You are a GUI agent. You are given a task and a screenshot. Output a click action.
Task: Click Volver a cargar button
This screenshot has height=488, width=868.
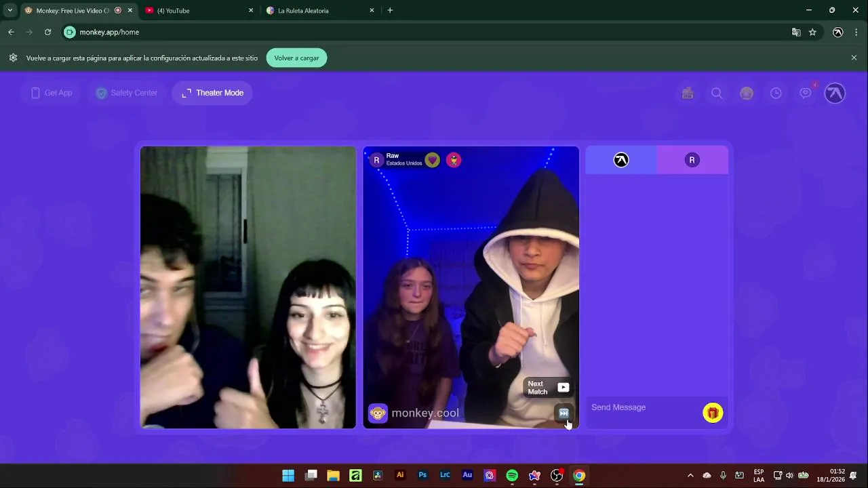tap(296, 58)
